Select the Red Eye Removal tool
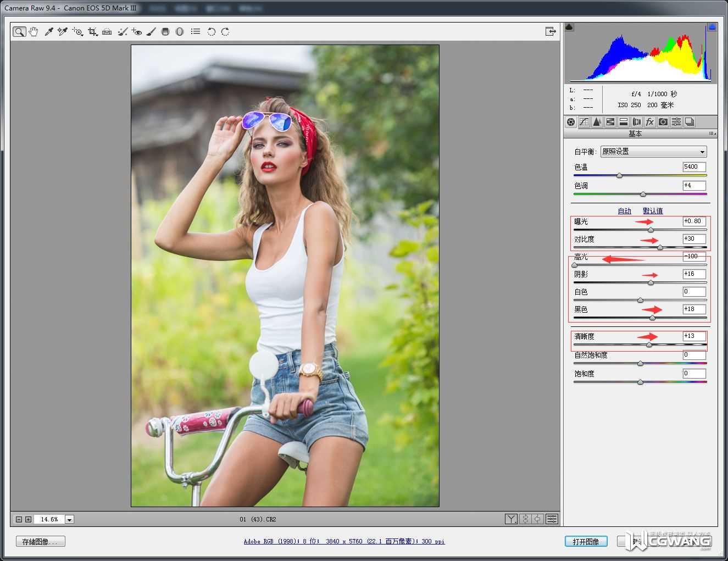Image resolution: width=728 pixels, height=561 pixels. coord(137,32)
